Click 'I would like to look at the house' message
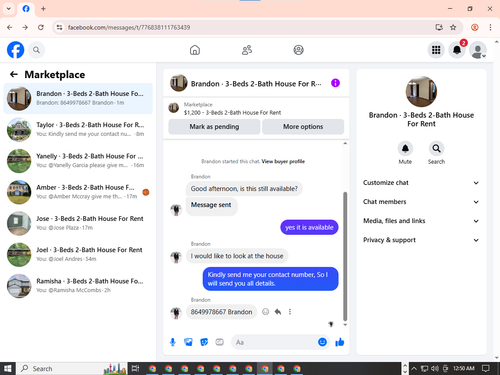The height and width of the screenshot is (375, 500). coord(237,256)
